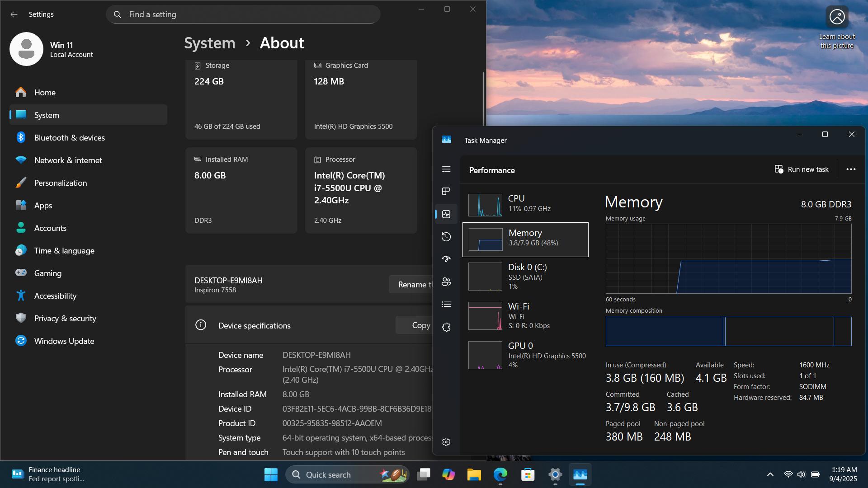Open Privacy & security settings
The width and height of the screenshot is (868, 488).
88,318
